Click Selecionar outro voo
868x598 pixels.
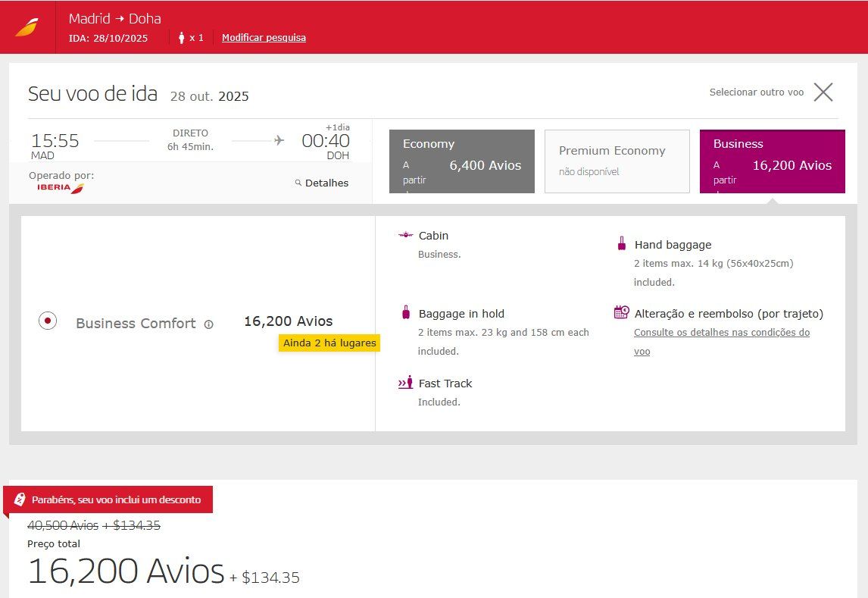click(x=757, y=92)
